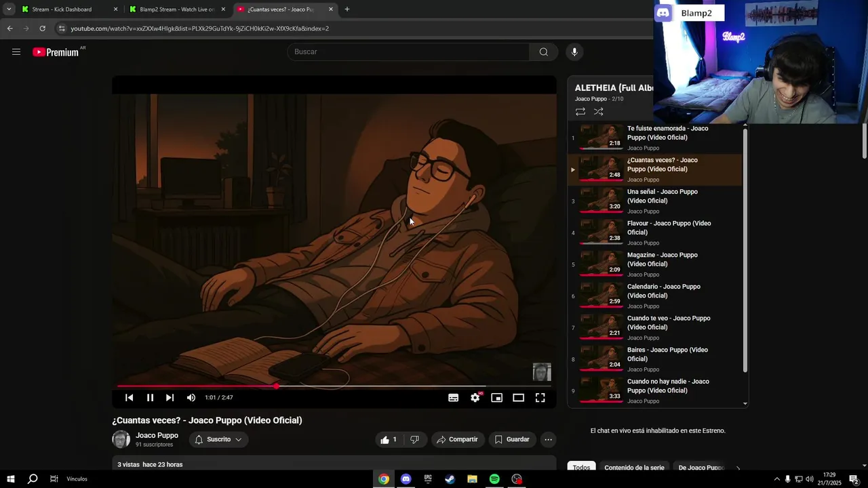This screenshot has height=488, width=868.
Task: Enable miniplayer mode
Action: click(x=497, y=398)
